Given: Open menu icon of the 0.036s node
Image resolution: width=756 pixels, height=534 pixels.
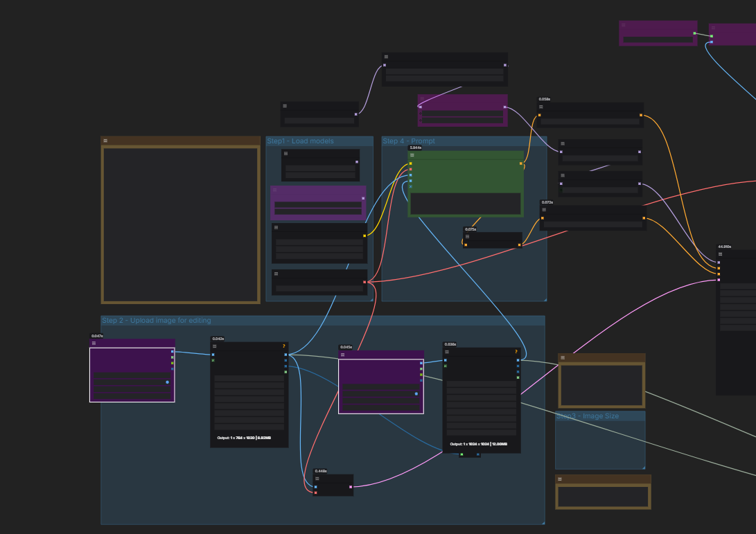Looking at the screenshot, I should click(x=447, y=352).
